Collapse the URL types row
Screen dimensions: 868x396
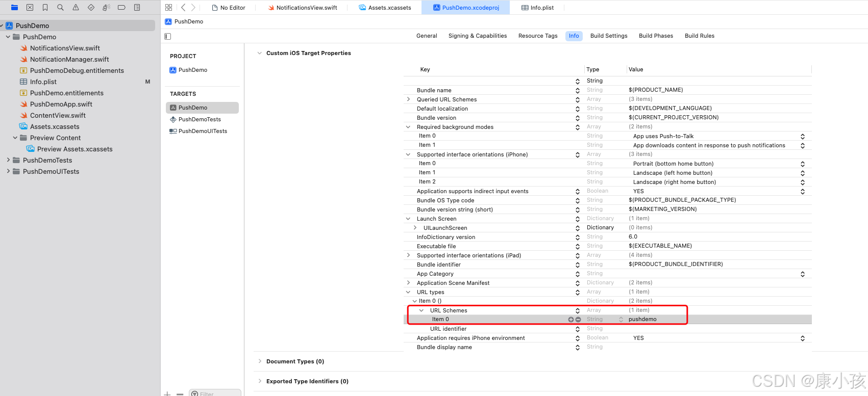(x=408, y=292)
